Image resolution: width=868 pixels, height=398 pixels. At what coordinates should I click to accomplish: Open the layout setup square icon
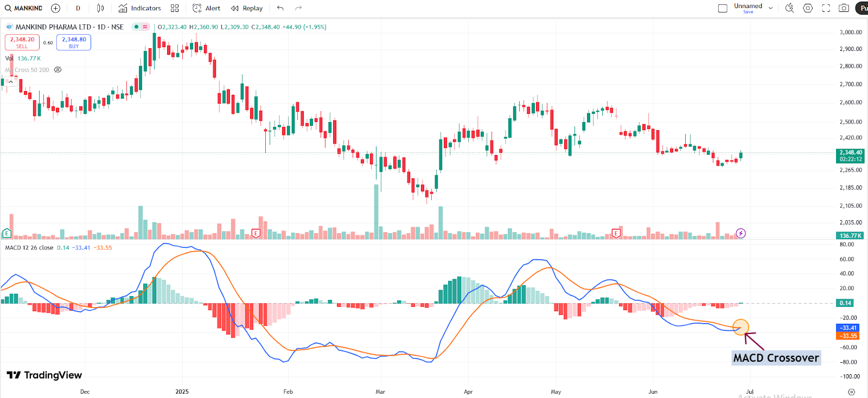click(x=723, y=8)
